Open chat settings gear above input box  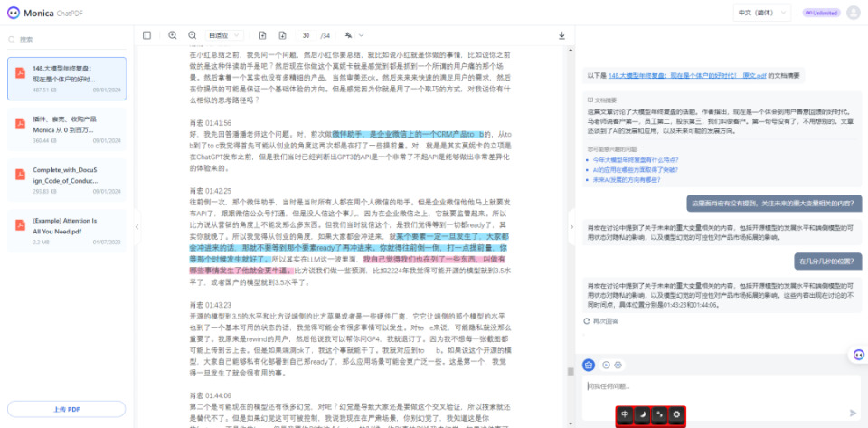tap(618, 365)
